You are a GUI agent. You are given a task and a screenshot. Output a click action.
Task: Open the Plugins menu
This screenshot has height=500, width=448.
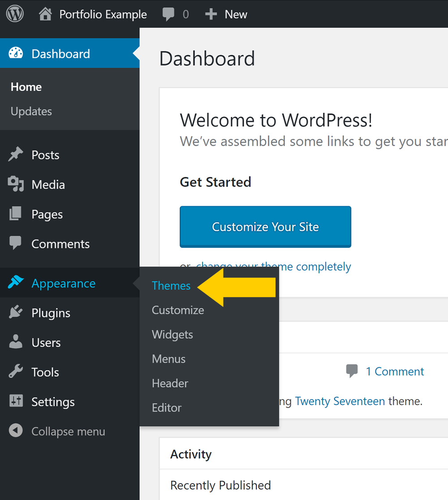[51, 313]
